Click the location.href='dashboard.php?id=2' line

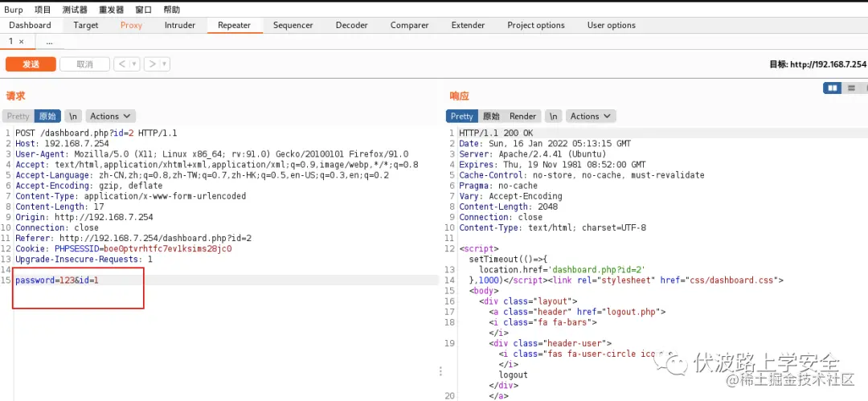pyautogui.click(x=562, y=270)
